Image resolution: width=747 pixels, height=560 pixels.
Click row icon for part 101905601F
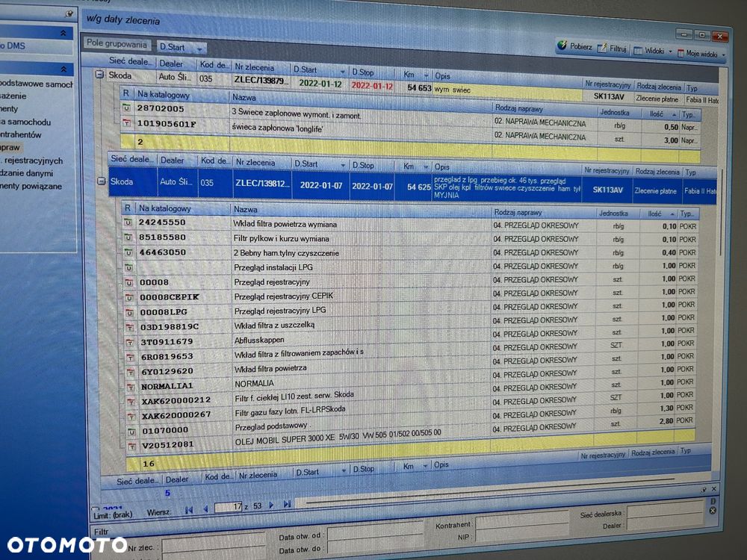[x=127, y=123]
